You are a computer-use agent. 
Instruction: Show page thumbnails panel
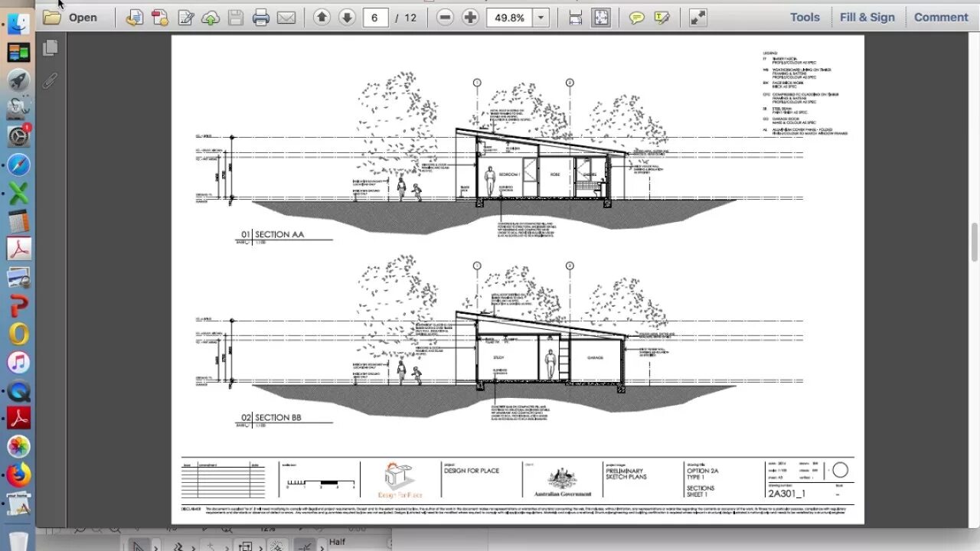51,48
